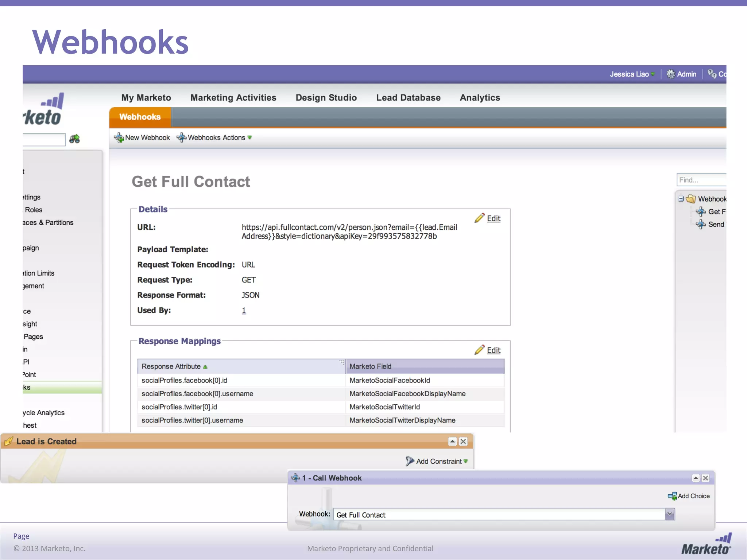Image resolution: width=747 pixels, height=560 pixels.
Task: Click the Marketo Field column header
Action: point(425,366)
